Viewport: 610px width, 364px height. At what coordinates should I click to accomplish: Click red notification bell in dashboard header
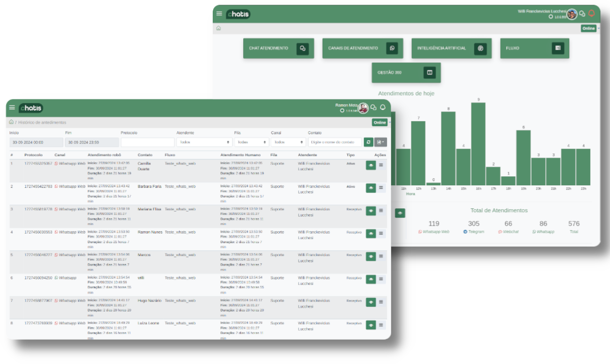[x=592, y=14]
